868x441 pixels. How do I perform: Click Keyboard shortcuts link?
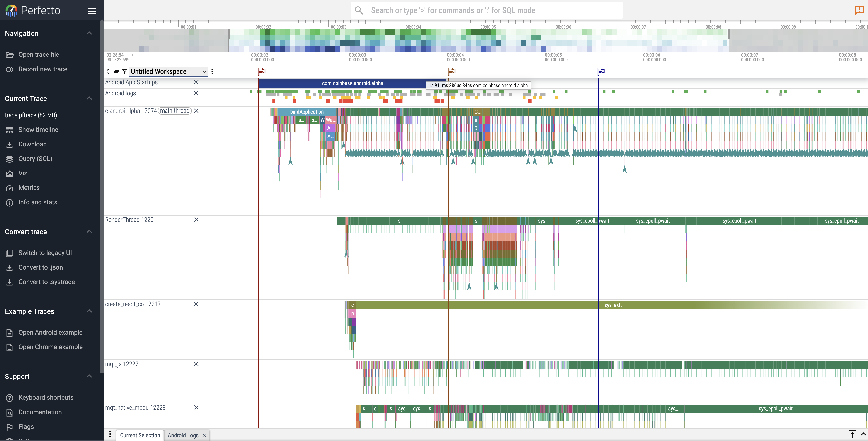click(x=46, y=397)
